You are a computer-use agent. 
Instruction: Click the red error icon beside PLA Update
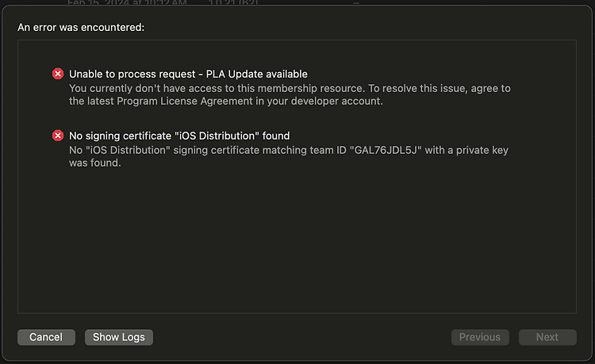(x=58, y=74)
